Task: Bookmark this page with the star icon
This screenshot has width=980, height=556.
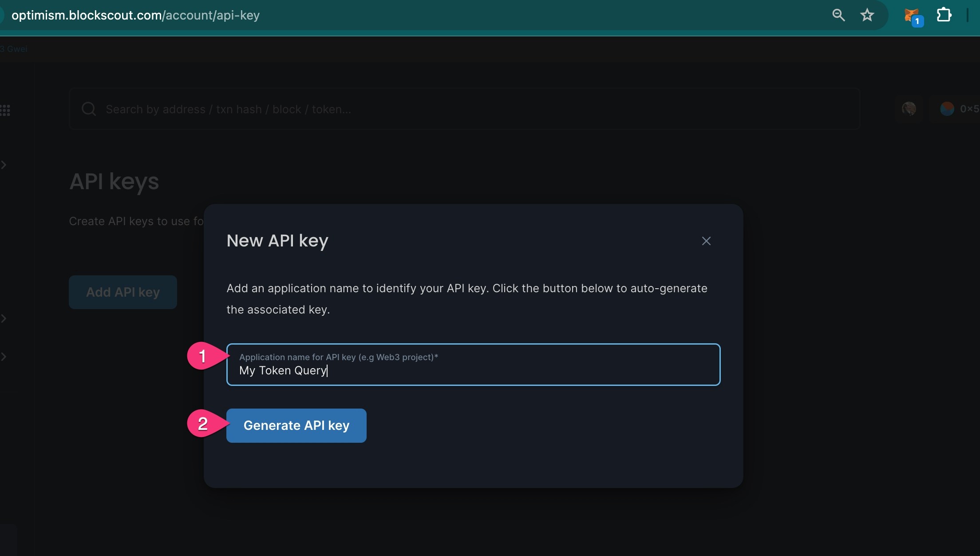Action: [x=867, y=15]
